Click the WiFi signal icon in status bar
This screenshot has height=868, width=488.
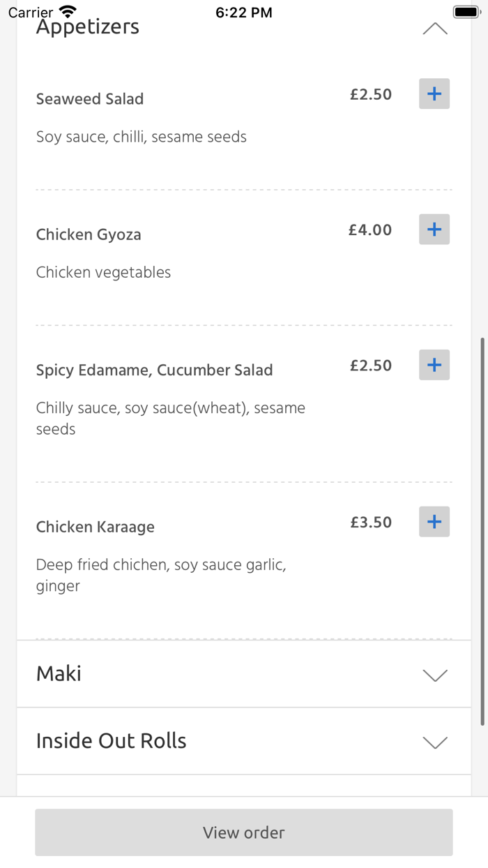coord(67,10)
